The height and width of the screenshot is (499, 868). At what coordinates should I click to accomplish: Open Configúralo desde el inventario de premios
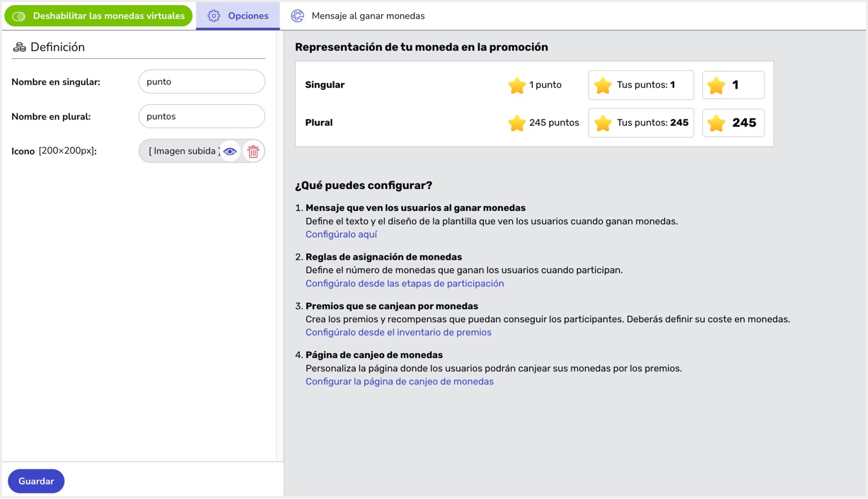point(398,332)
